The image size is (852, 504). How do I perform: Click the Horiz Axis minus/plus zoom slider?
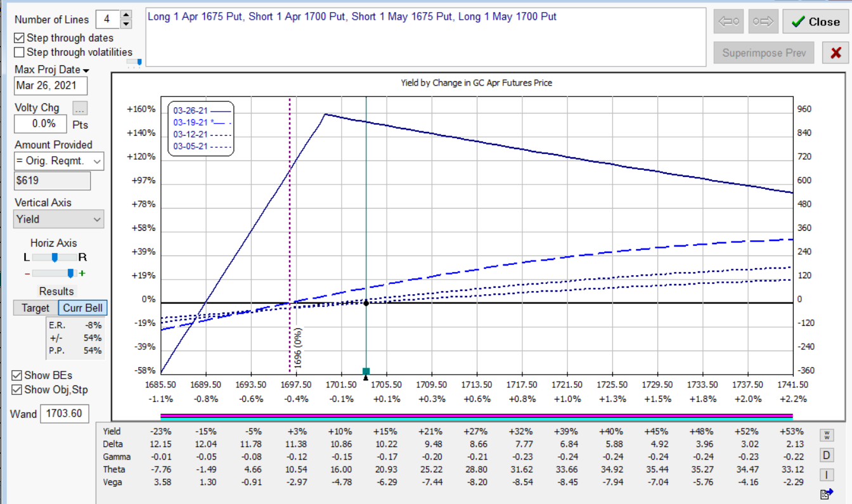click(x=55, y=273)
